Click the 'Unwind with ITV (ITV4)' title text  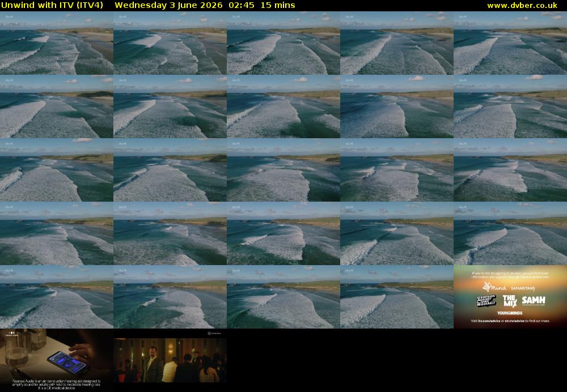click(52, 5)
